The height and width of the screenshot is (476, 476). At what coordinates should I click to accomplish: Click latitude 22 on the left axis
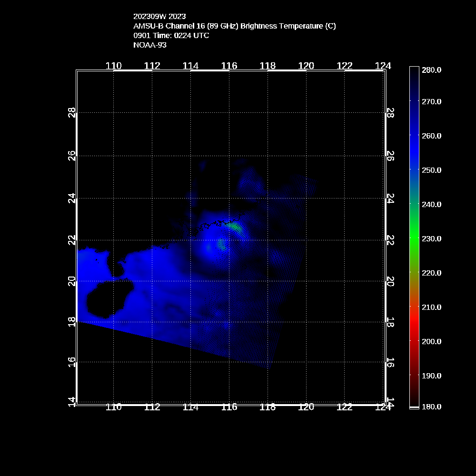pyautogui.click(x=72, y=240)
